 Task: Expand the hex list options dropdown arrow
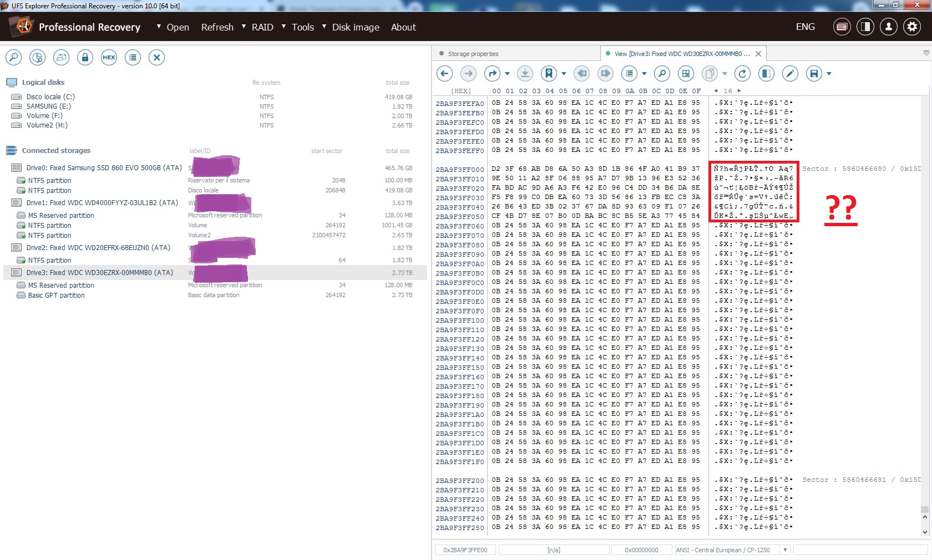pos(644,73)
